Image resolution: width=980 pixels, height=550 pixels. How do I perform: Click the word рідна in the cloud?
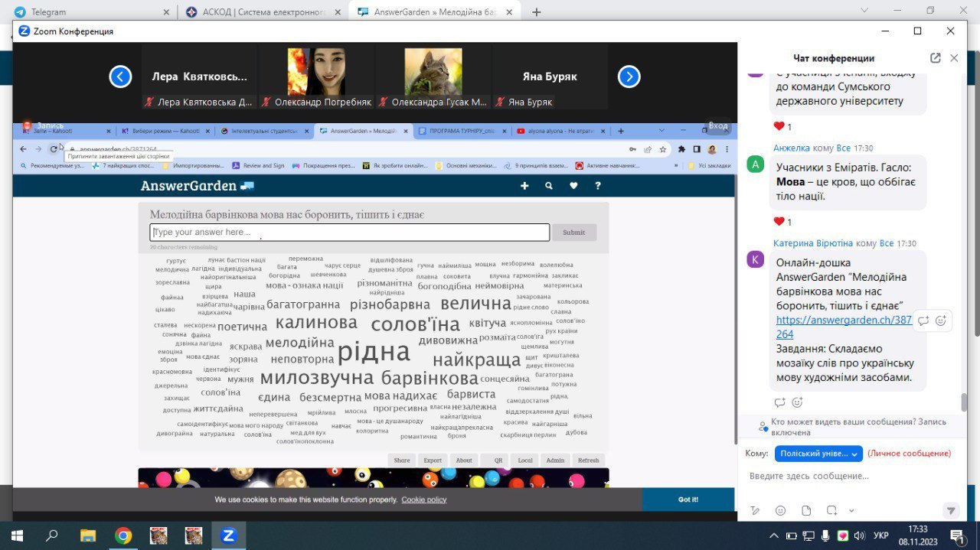click(x=374, y=351)
